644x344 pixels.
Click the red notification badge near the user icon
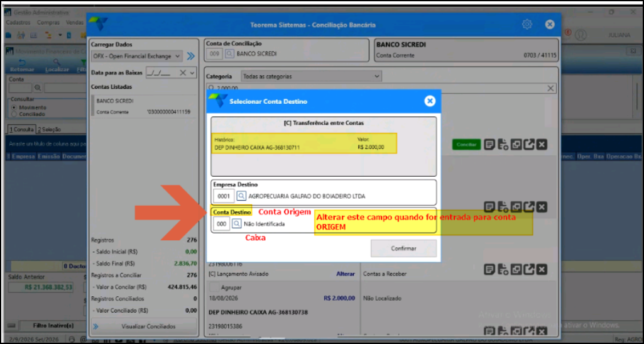point(569,32)
